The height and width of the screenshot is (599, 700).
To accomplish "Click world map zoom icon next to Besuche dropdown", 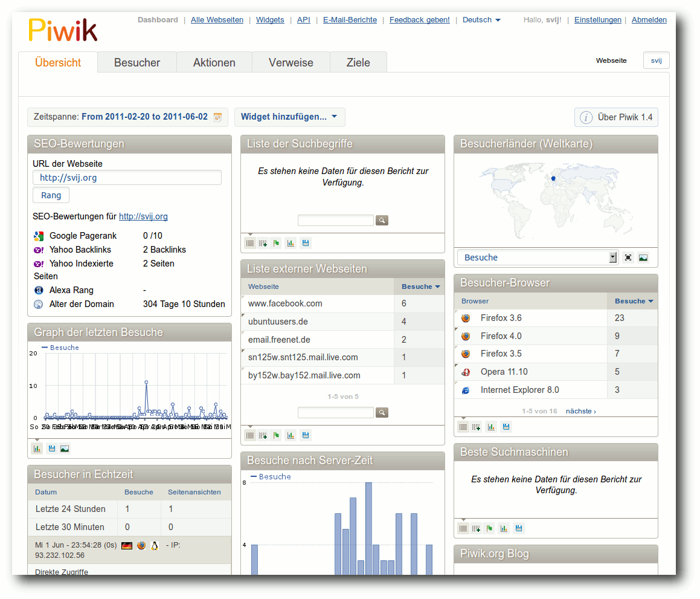I will point(628,257).
